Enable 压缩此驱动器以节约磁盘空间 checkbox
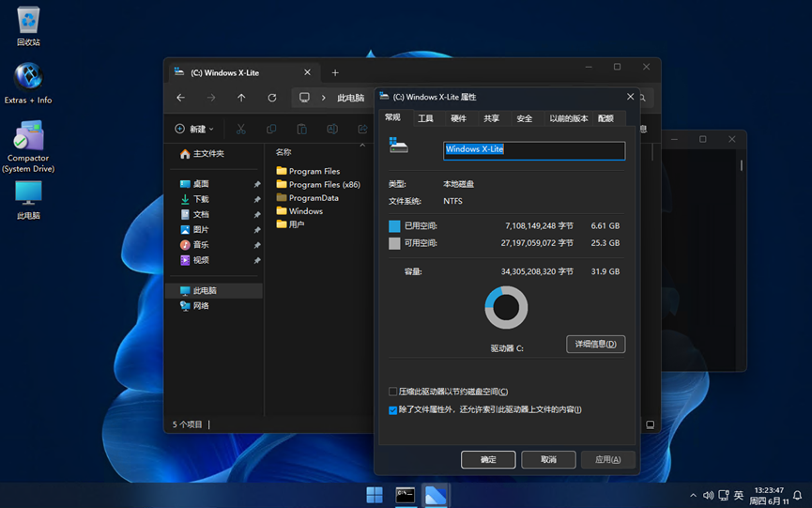 coord(393,392)
